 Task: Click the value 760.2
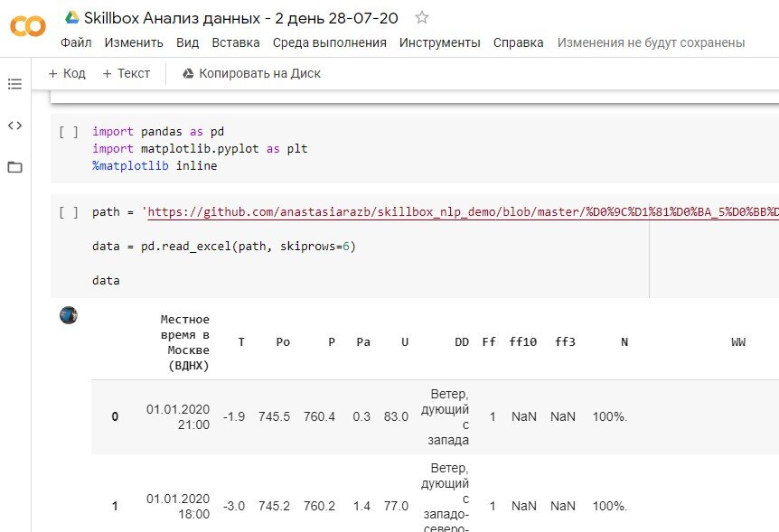tap(319, 506)
